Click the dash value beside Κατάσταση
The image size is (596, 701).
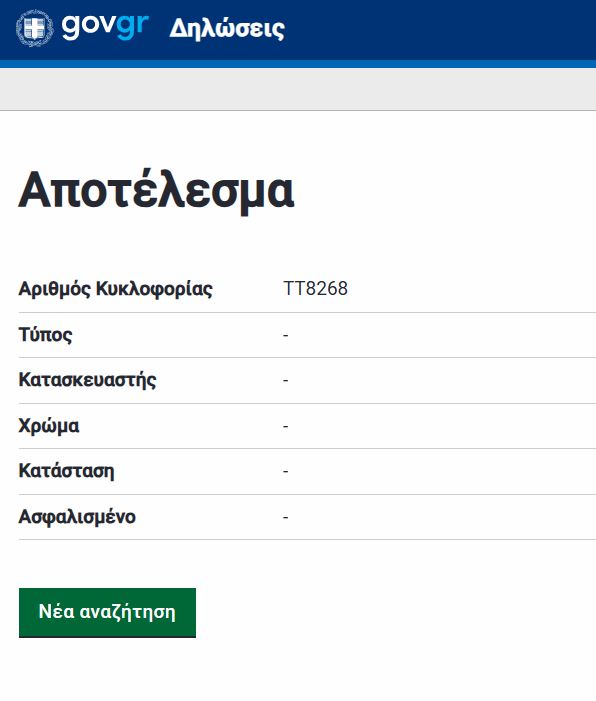tap(285, 471)
